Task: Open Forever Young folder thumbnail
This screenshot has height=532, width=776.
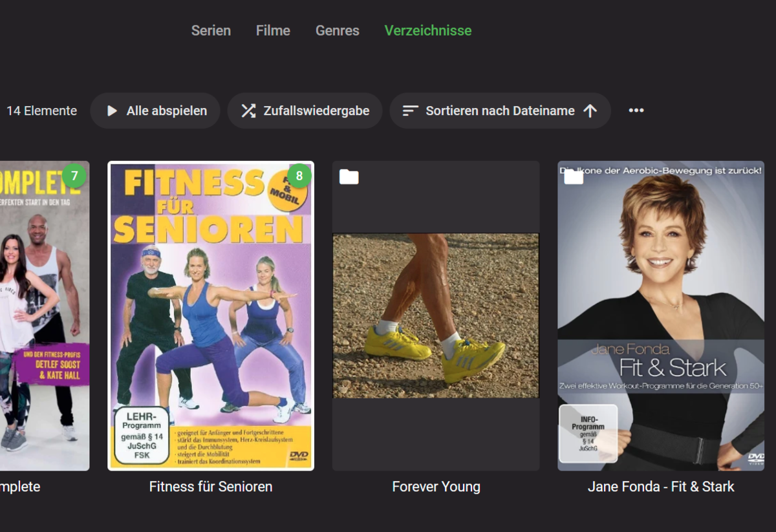Action: tap(436, 315)
